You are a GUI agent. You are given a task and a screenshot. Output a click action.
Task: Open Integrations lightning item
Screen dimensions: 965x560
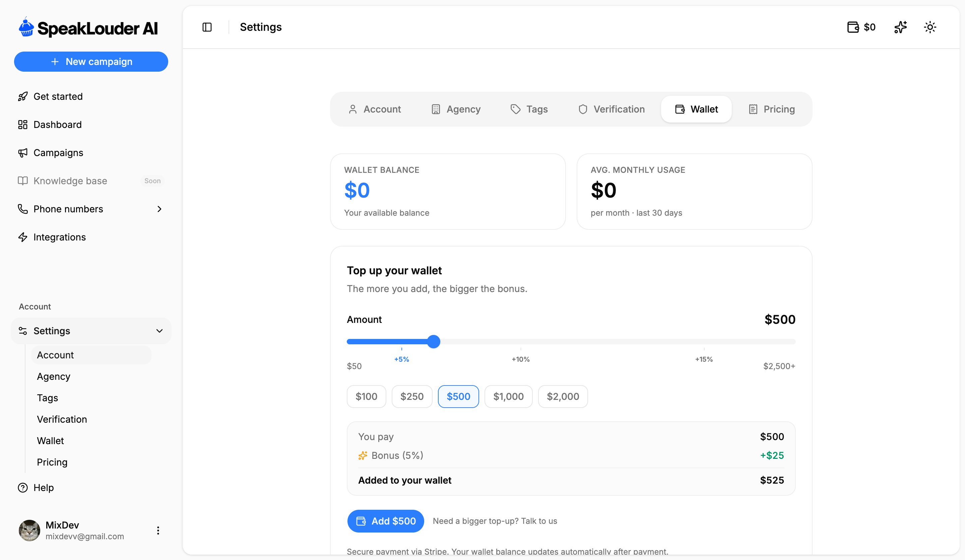(91, 237)
